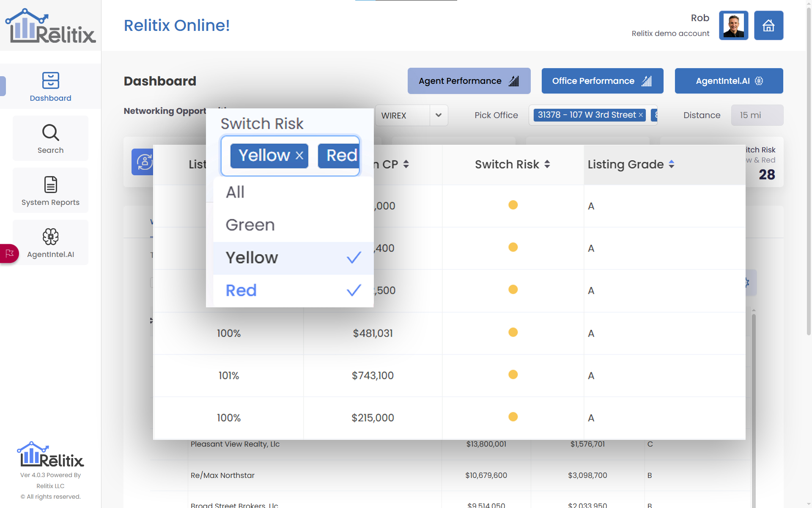Click the refresh agent icon button
Image resolution: width=812 pixels, height=508 pixels.
click(x=143, y=162)
